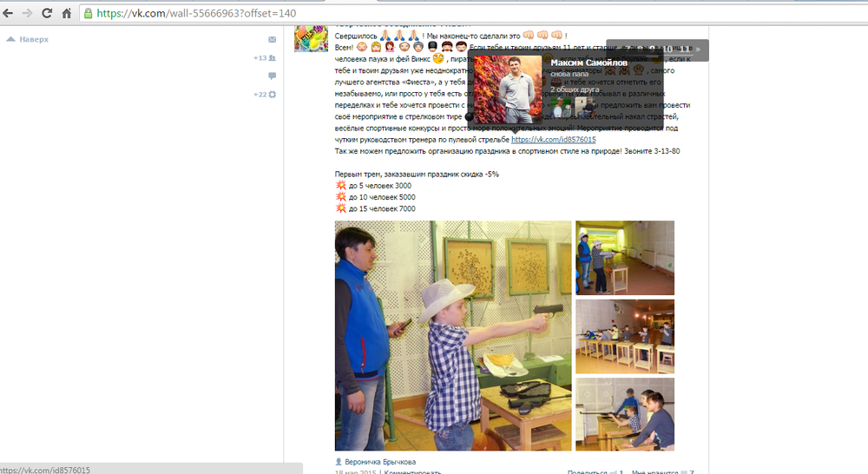Click the green SSL padlock icon
This screenshot has width=868, height=474.
89,13
